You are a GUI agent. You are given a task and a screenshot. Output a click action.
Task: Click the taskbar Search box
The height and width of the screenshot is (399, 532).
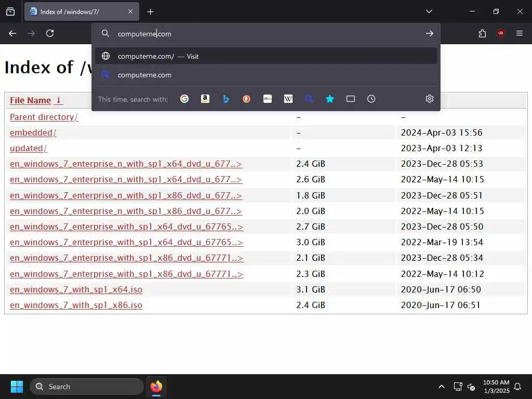click(x=87, y=387)
